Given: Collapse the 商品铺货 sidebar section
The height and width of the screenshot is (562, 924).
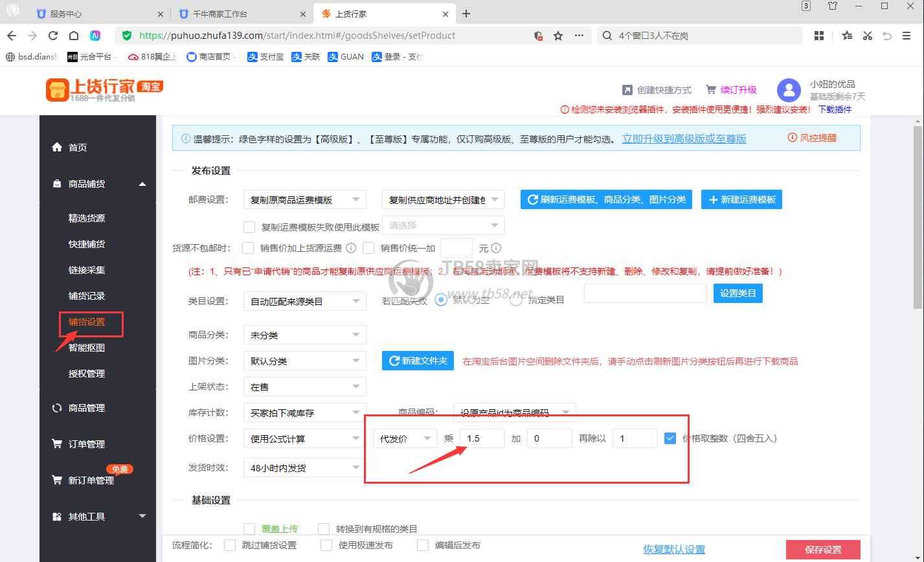Looking at the screenshot, I should (x=142, y=184).
